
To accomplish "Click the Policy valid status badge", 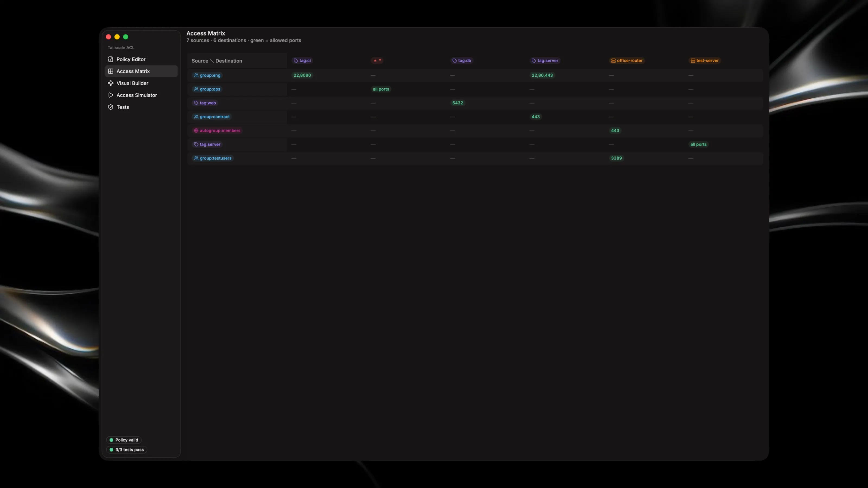I will pos(124,440).
